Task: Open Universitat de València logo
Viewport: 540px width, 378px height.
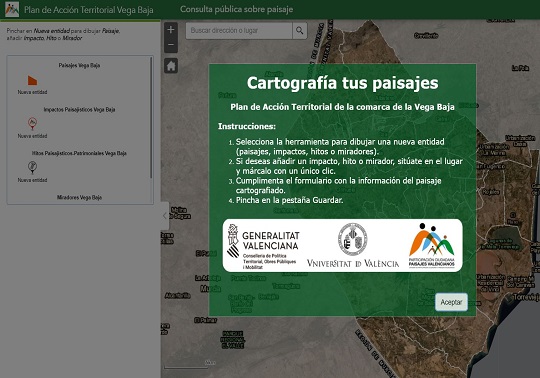Action: pos(353,245)
